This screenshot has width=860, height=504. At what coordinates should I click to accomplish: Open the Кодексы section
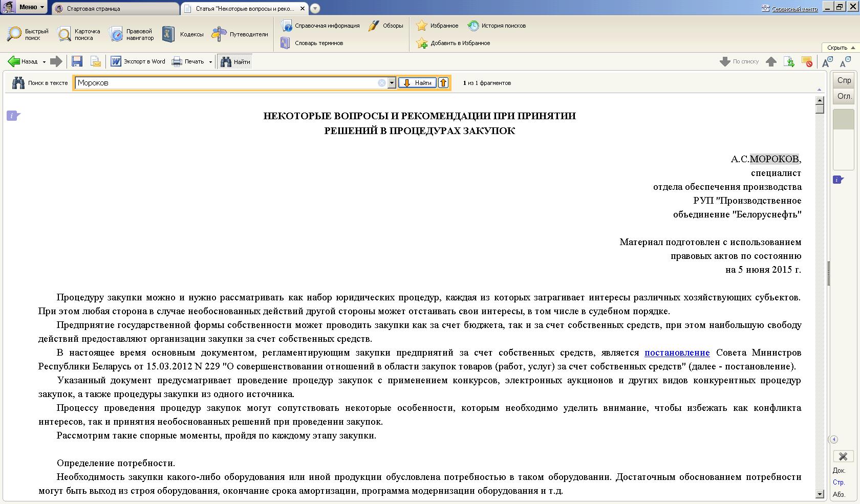pyautogui.click(x=183, y=34)
